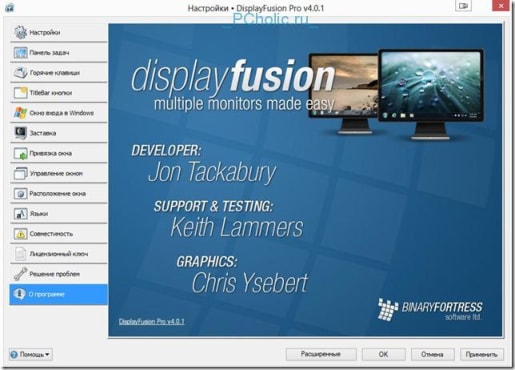Switch to Языки section
515x370 pixels.
[39, 214]
